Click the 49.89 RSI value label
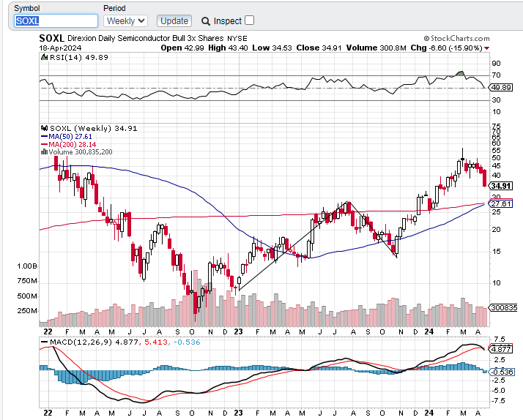The image size is (523, 420). click(500, 88)
